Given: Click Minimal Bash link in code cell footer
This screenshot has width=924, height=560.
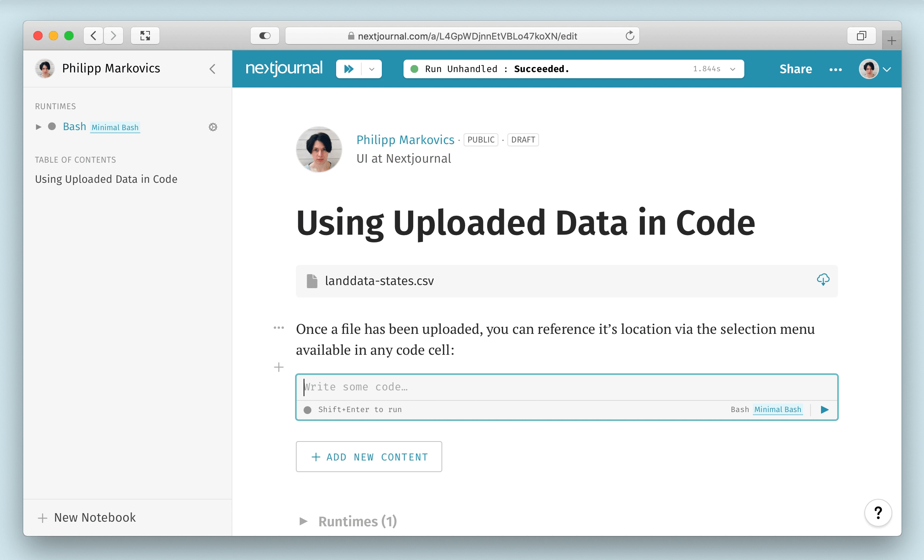Looking at the screenshot, I should click(x=778, y=409).
